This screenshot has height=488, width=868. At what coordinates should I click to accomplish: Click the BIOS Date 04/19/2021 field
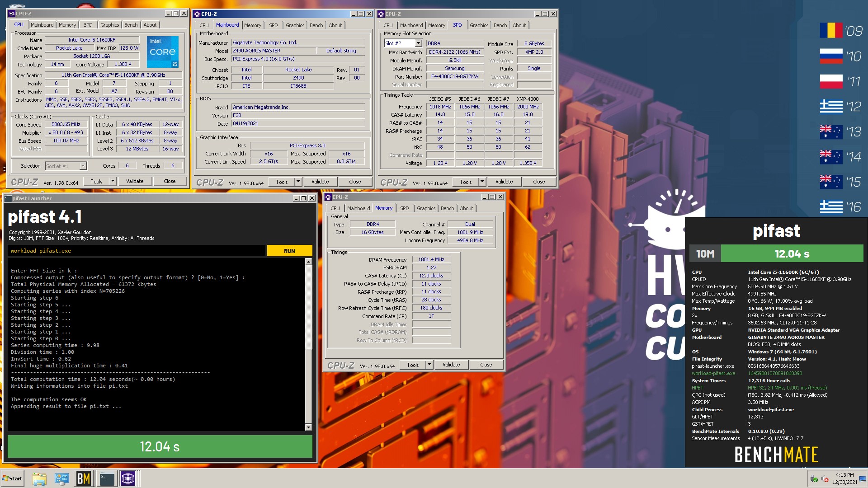(298, 123)
